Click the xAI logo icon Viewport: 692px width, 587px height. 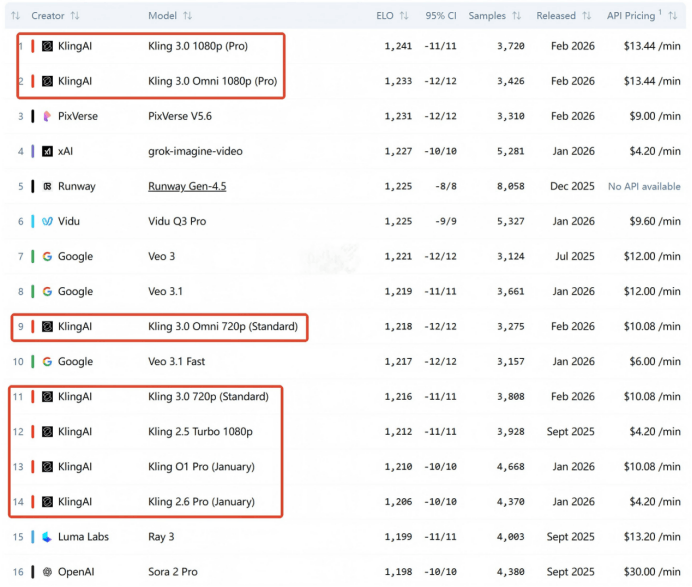tap(47, 151)
